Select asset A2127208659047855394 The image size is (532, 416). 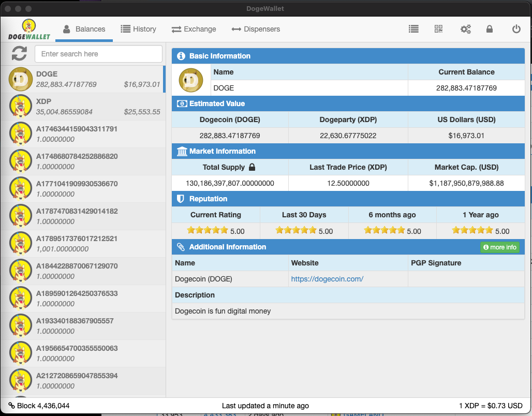pos(83,381)
